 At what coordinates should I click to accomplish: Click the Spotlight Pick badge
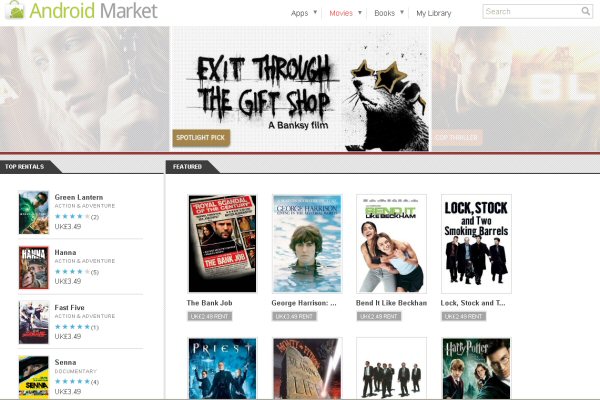coord(201,137)
